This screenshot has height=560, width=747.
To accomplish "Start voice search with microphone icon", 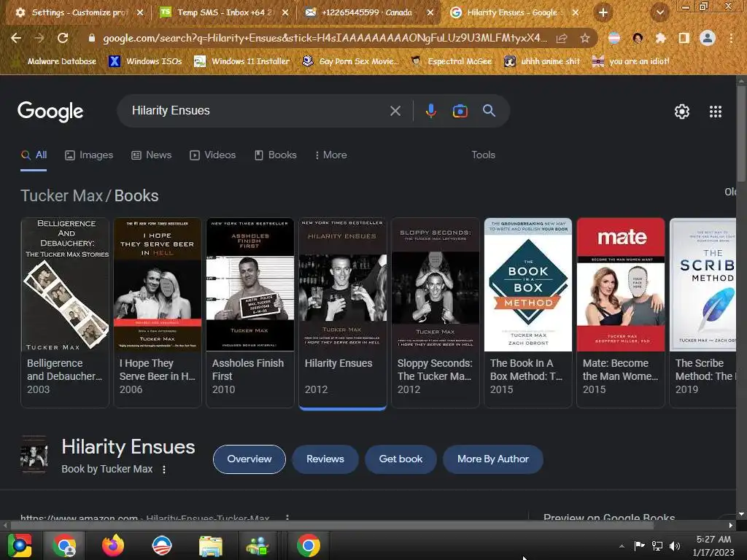I will click(x=430, y=111).
